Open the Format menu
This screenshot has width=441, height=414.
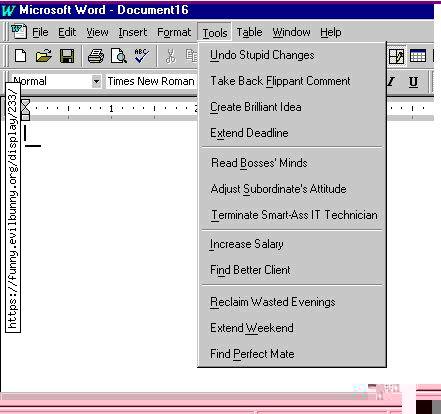(174, 32)
